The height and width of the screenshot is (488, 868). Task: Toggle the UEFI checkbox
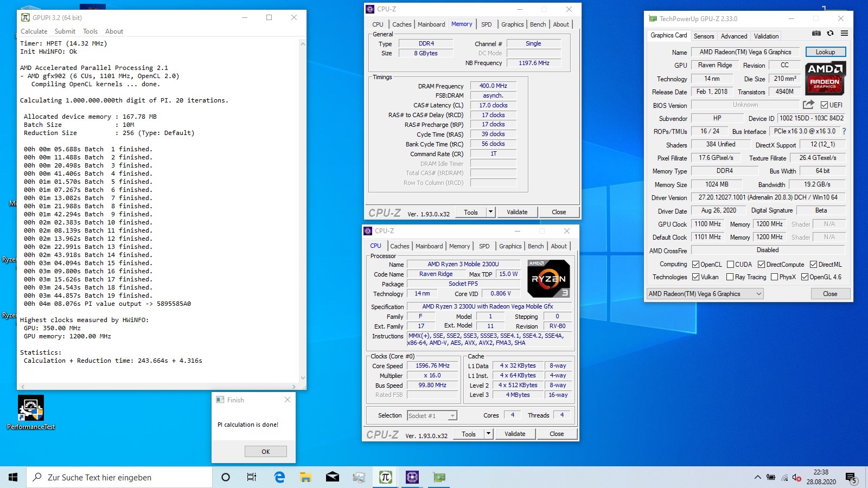(824, 105)
